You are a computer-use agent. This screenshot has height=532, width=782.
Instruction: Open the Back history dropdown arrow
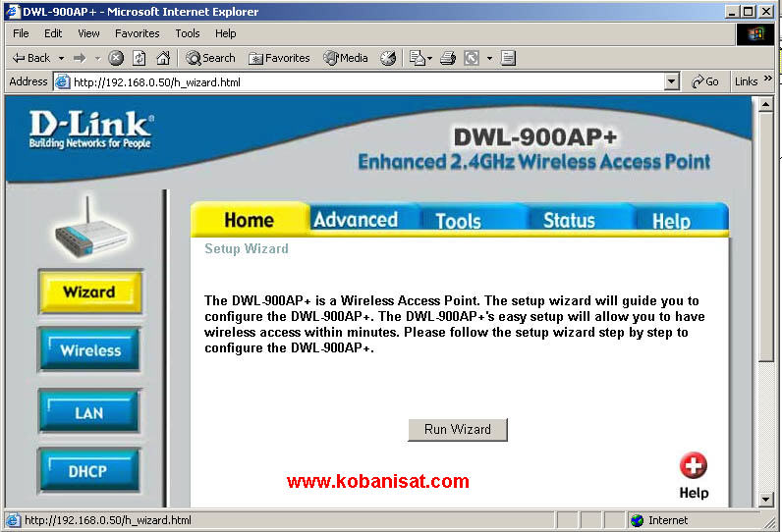tap(61, 58)
